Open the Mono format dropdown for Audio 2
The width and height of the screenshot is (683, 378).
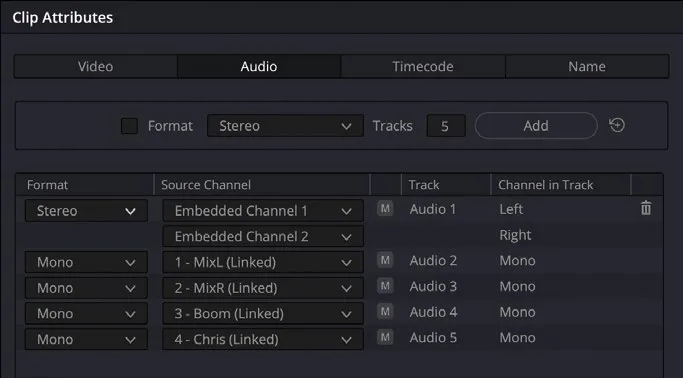[x=86, y=262]
